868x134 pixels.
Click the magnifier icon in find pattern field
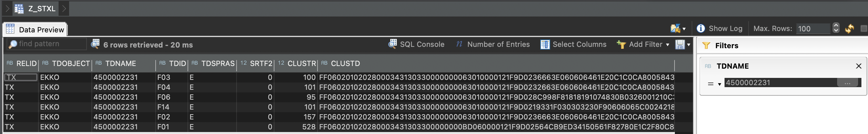coord(13,44)
